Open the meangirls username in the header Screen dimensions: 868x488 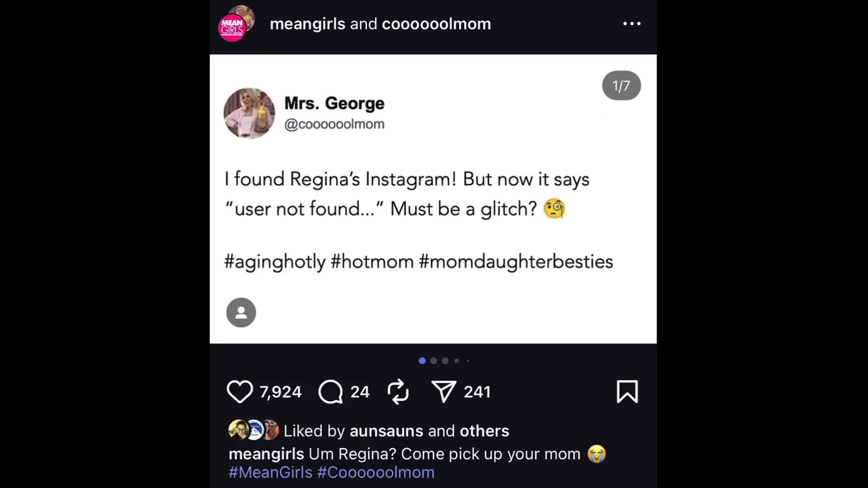[x=307, y=23]
